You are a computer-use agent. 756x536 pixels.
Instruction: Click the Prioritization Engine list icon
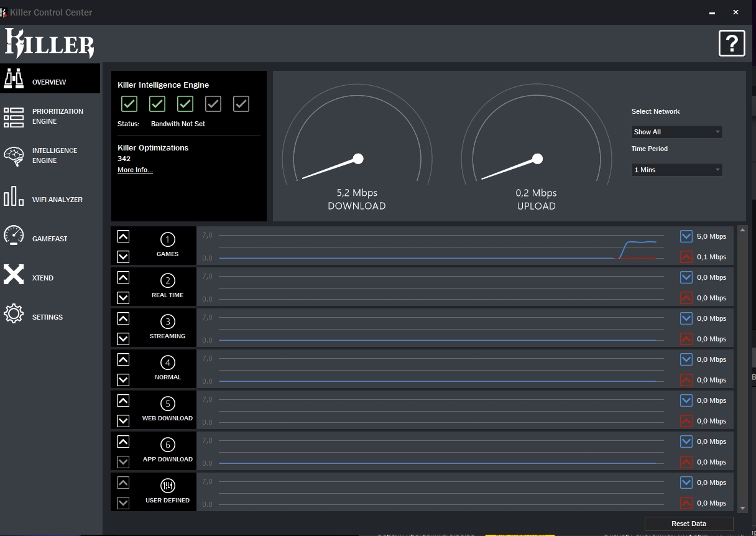tap(14, 117)
